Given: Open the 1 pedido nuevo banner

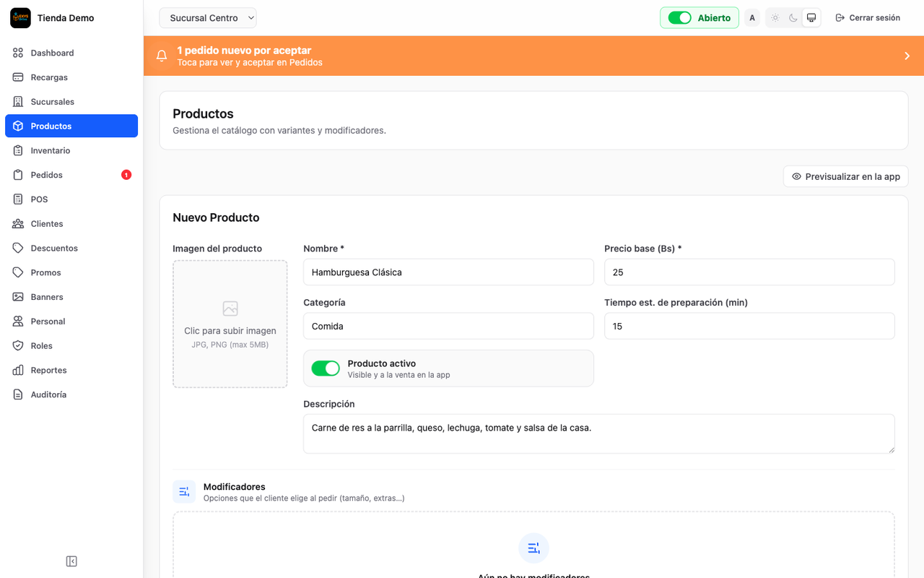Looking at the screenshot, I should coord(533,56).
